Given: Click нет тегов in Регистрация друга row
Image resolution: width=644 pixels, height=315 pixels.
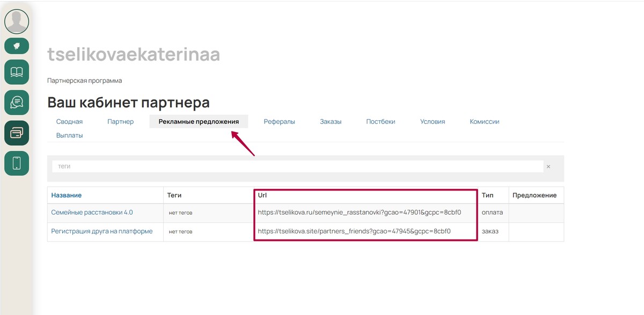Looking at the screenshot, I should [180, 232].
